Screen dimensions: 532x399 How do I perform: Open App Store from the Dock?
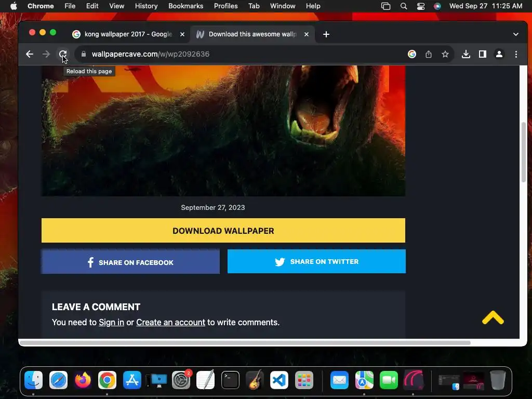pyautogui.click(x=132, y=380)
